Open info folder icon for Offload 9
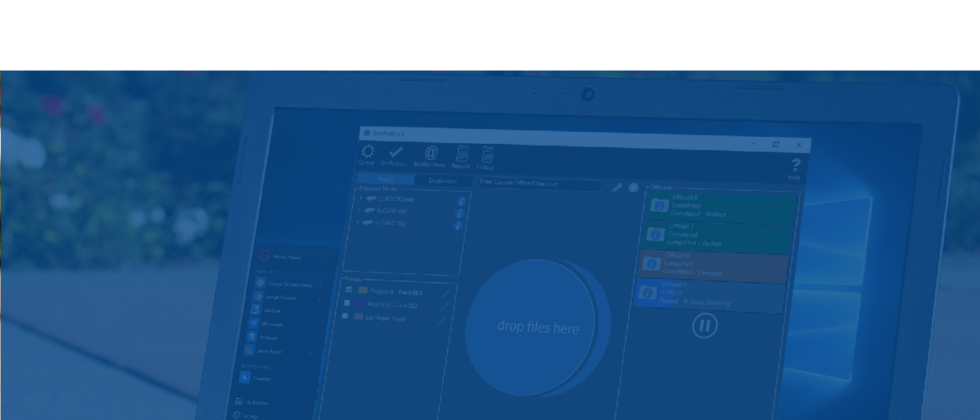Viewport: 980px width, 420px height. point(648,292)
